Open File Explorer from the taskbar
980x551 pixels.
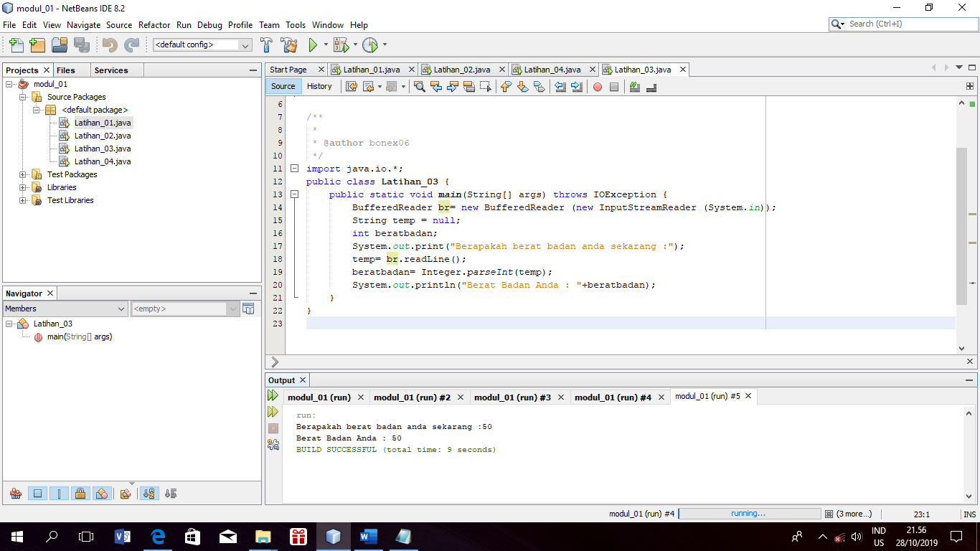(263, 536)
